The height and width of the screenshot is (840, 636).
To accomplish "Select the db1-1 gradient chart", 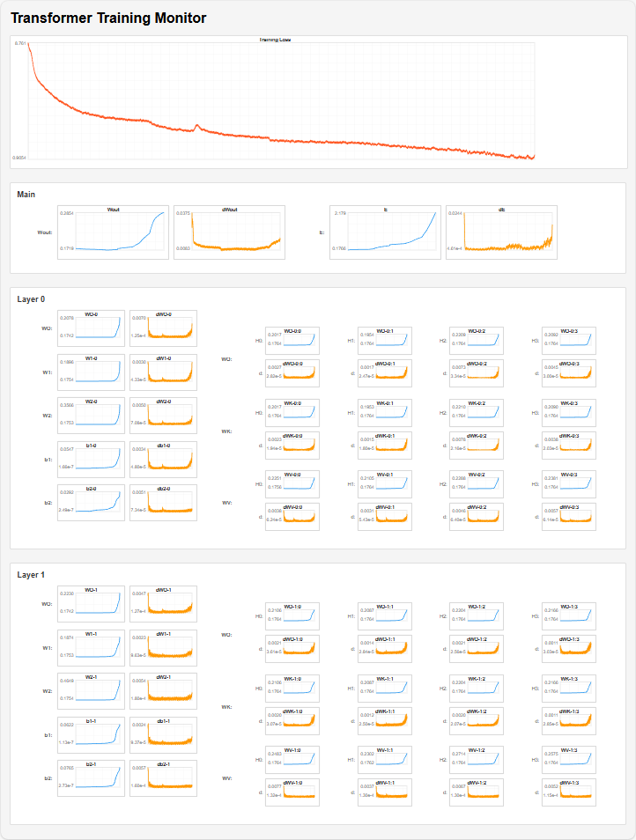I will click(x=163, y=733).
